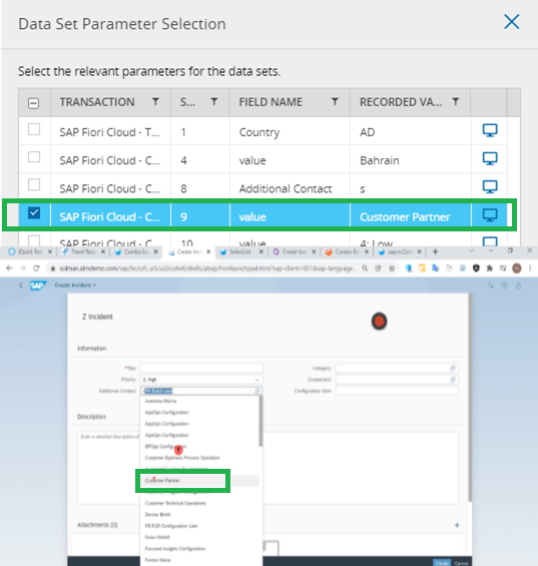Image resolution: width=538 pixels, height=566 pixels.
Task: Check the Bahrain value row checkbox
Action: [34, 157]
